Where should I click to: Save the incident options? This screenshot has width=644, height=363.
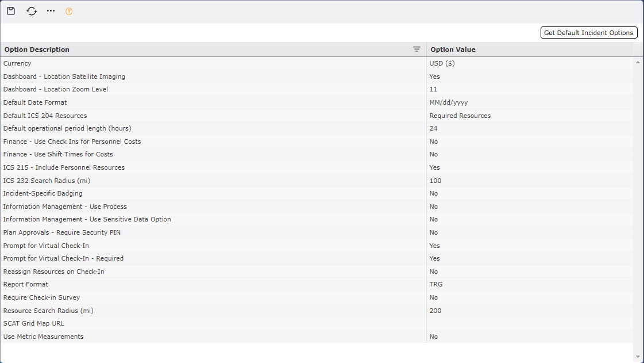[x=10, y=10]
